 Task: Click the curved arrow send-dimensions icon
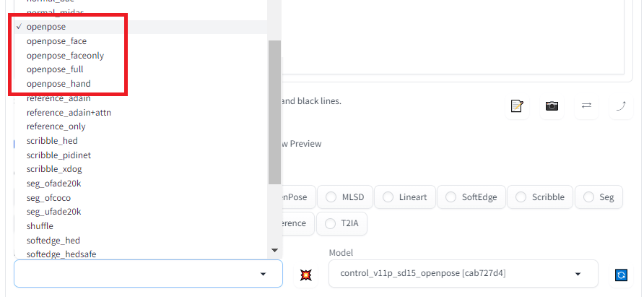coord(621,106)
